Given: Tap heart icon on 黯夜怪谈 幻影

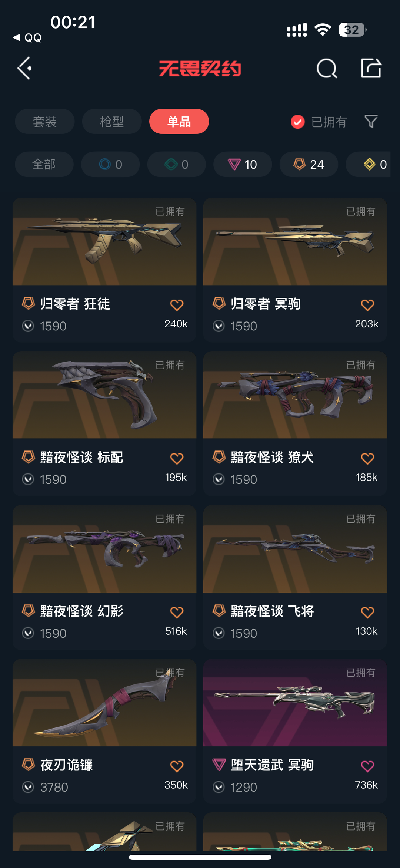Looking at the screenshot, I should click(177, 612).
